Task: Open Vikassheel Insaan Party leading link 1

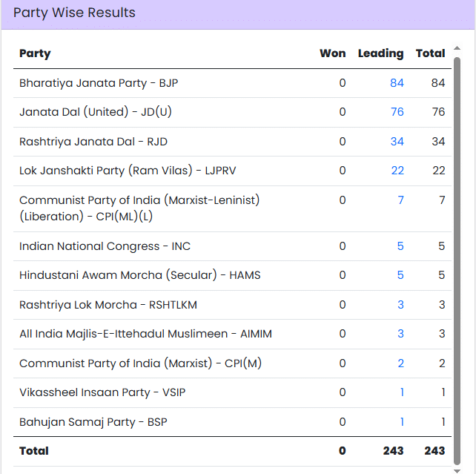Action: (402, 392)
